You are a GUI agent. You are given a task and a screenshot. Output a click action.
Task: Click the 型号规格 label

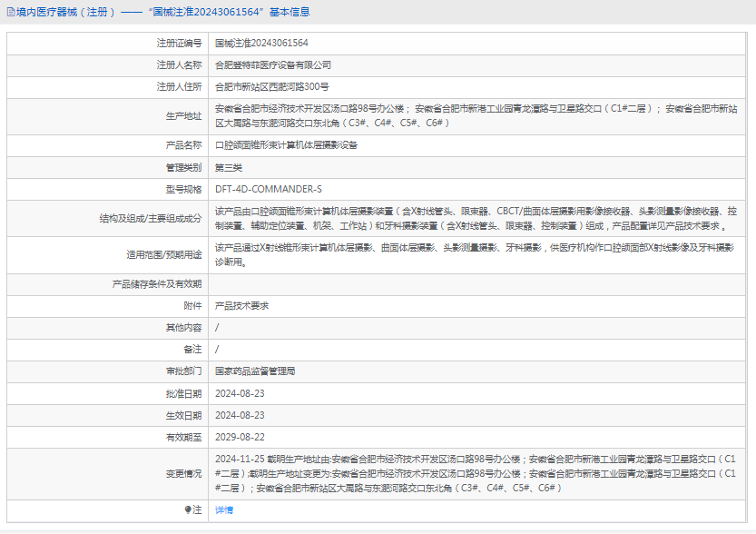pyautogui.click(x=183, y=190)
